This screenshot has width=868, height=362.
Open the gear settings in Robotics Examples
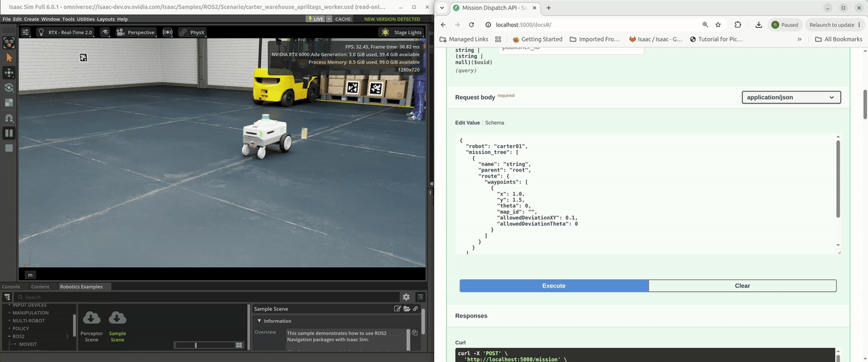click(x=406, y=297)
